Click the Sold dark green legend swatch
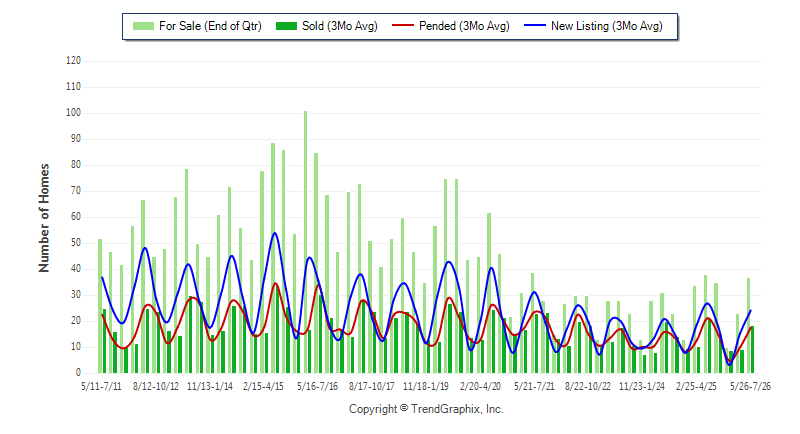 (286, 26)
